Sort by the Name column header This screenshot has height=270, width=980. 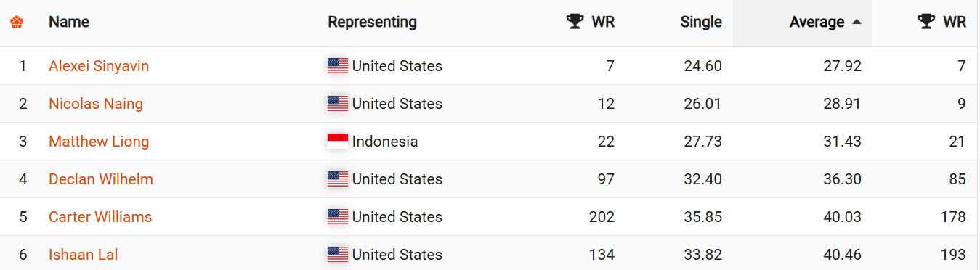pos(69,22)
